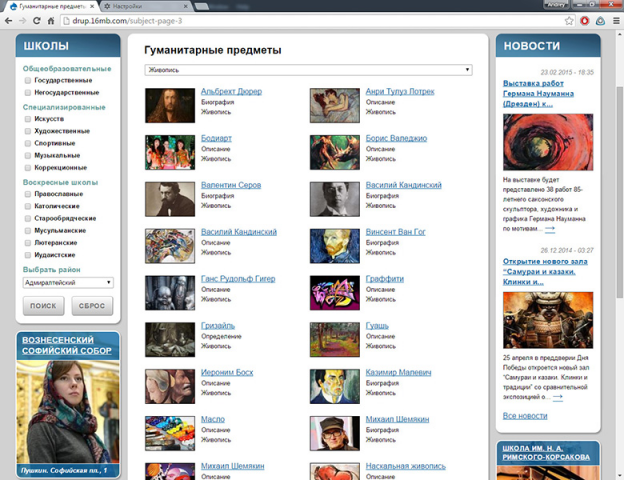Close the Гуманитарные предметы tab

[x=92, y=6]
